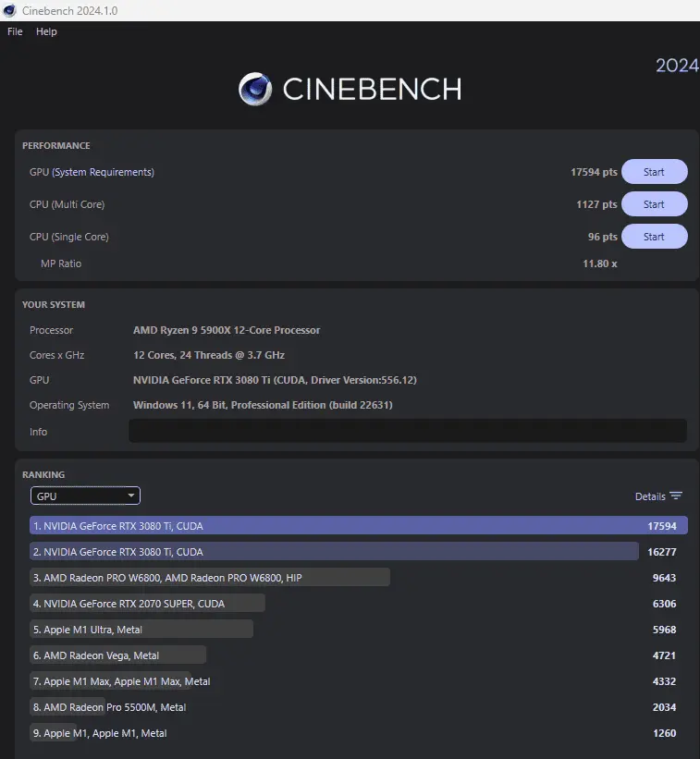Select AMD Radeon Vega ranking entry
This screenshot has height=759, width=700.
coord(117,655)
